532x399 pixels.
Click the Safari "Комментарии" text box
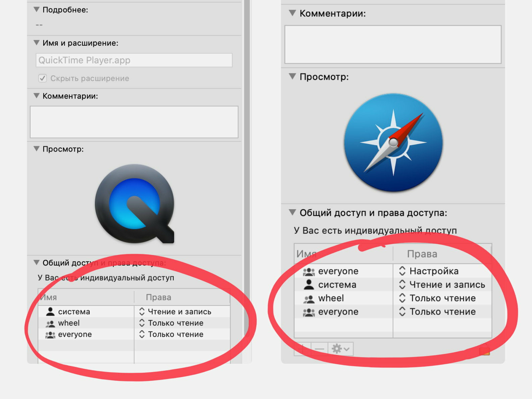pos(393,44)
